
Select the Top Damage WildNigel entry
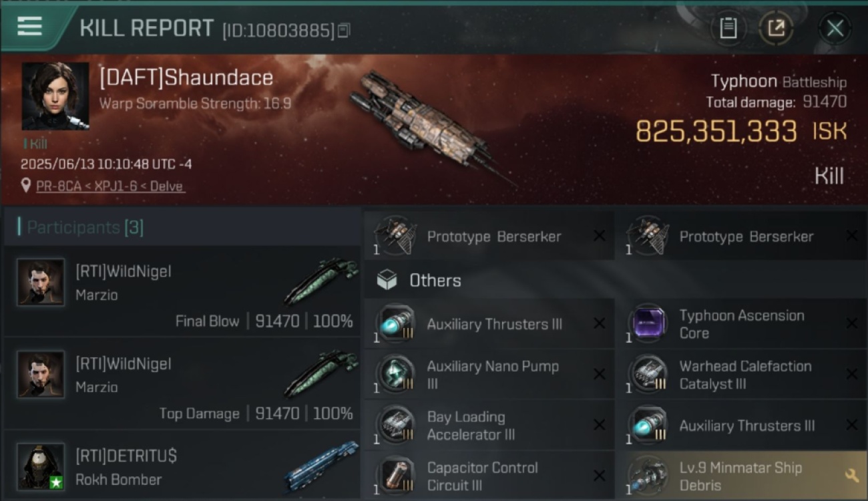coord(182,384)
